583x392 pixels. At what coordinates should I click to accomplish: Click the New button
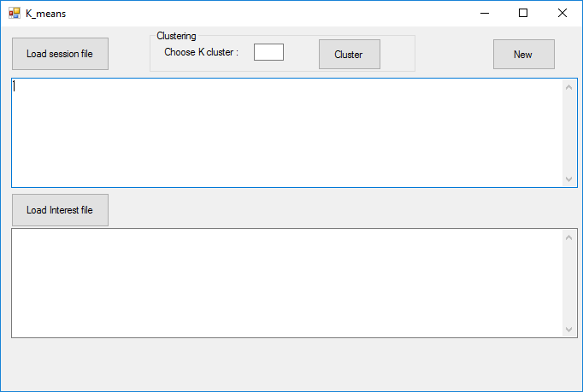(x=523, y=55)
